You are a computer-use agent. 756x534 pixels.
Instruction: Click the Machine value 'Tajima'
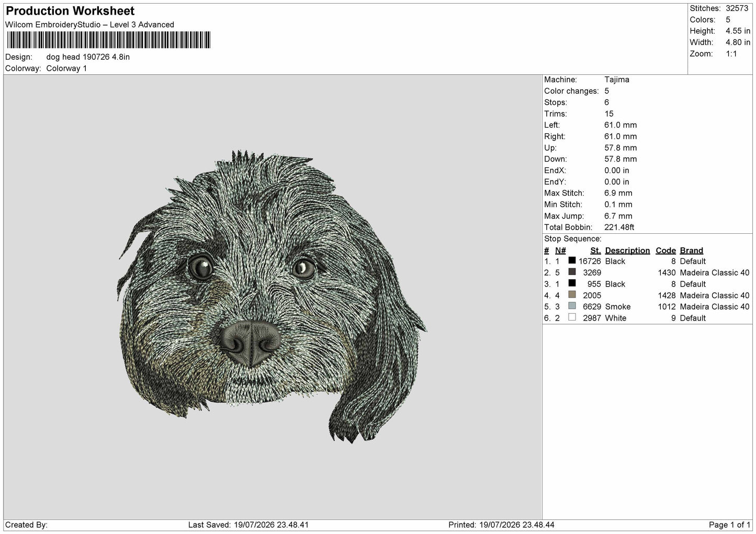[x=617, y=79]
